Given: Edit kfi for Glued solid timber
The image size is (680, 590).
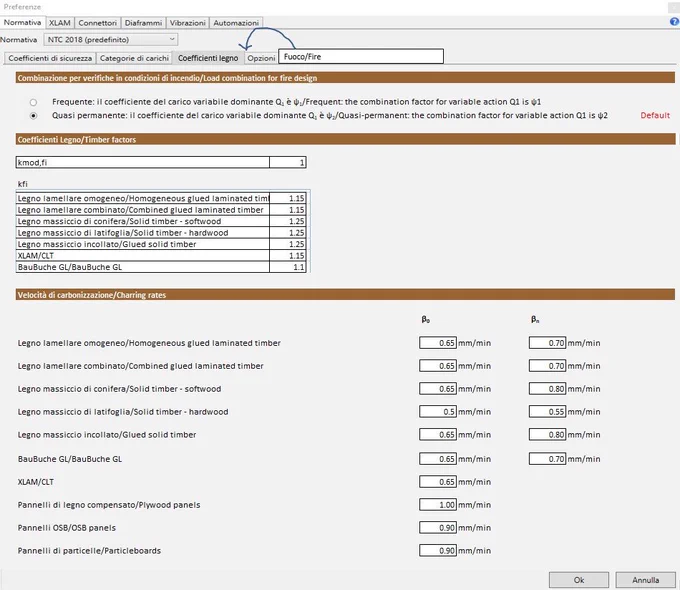Looking at the screenshot, I should coord(288,244).
